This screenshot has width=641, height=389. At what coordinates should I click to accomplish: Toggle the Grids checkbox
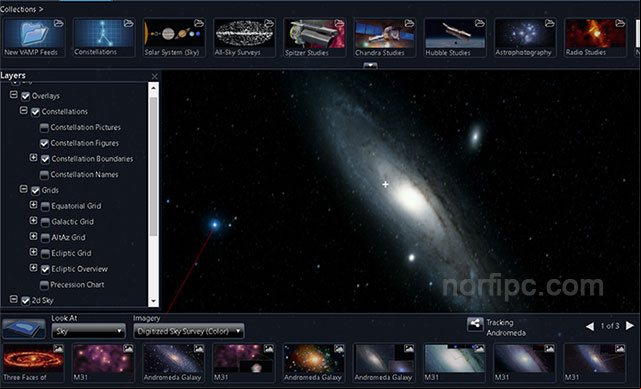click(x=36, y=190)
